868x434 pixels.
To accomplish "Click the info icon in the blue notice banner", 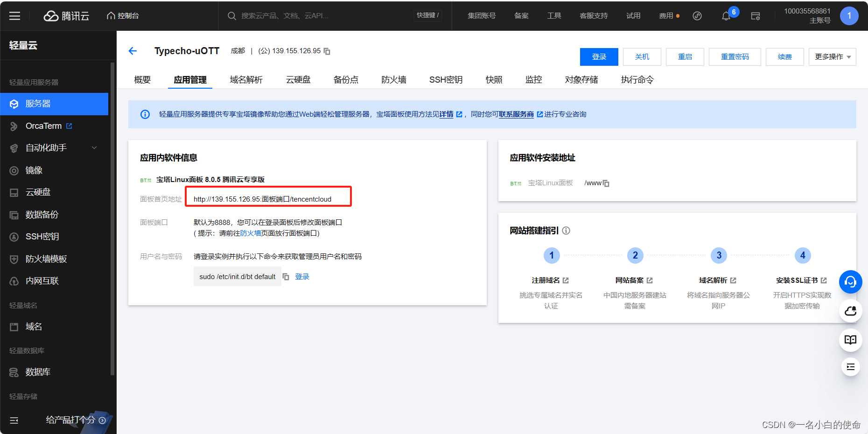I will (x=145, y=114).
